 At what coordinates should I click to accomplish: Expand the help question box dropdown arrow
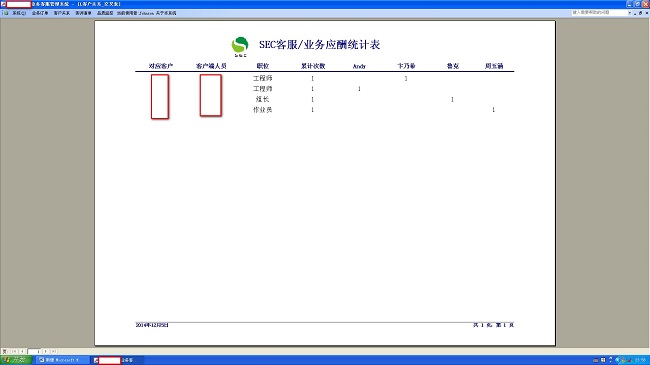630,13
